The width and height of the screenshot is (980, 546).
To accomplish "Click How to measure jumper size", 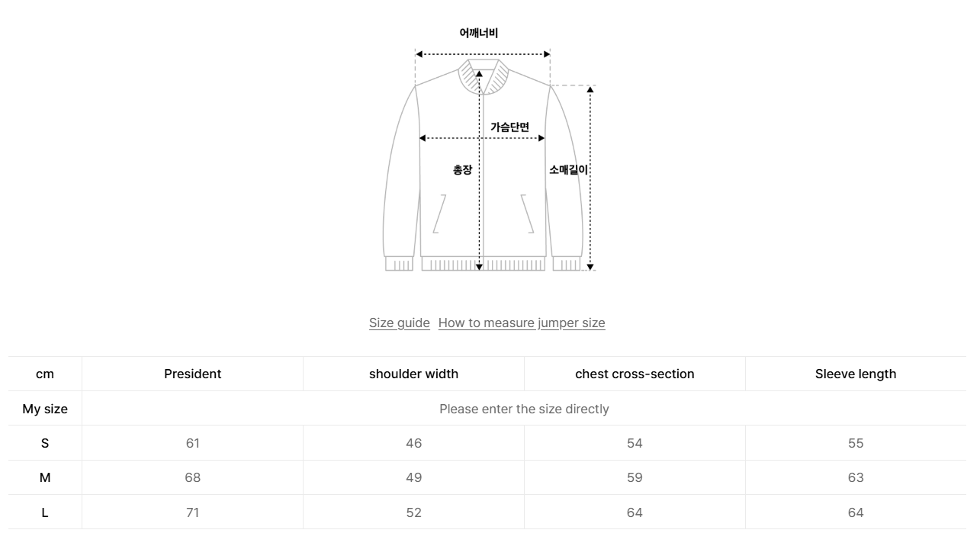I will 522,323.
